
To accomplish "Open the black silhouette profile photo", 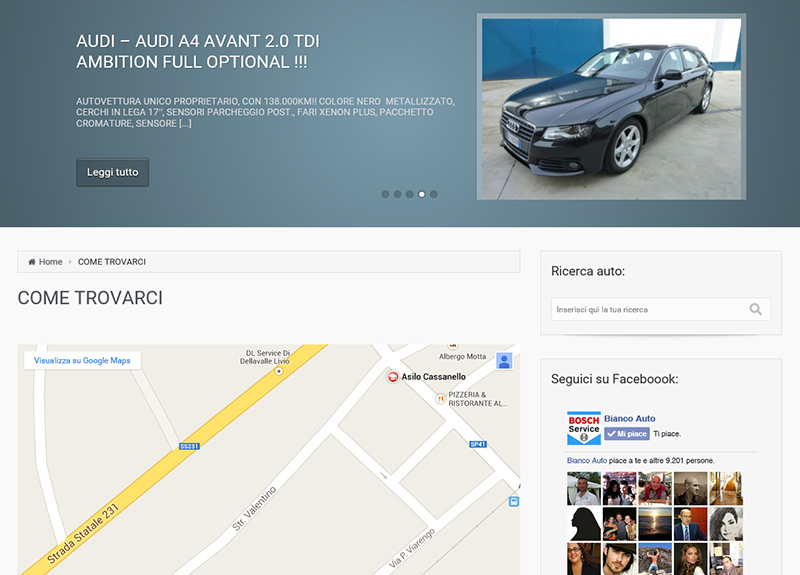I will (584, 524).
